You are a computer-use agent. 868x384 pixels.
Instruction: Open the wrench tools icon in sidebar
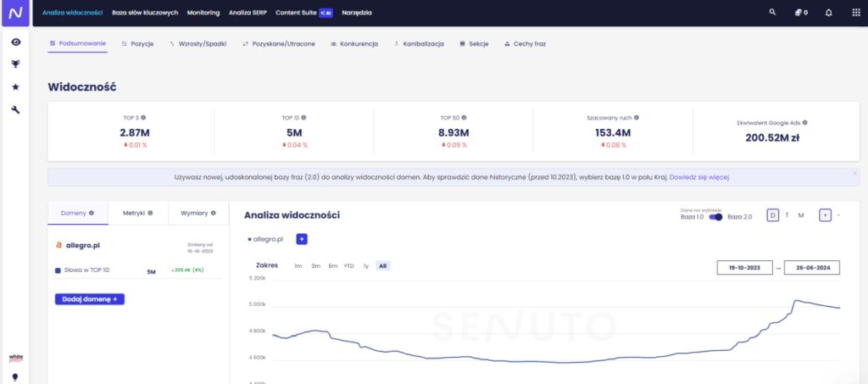pyautogui.click(x=15, y=109)
